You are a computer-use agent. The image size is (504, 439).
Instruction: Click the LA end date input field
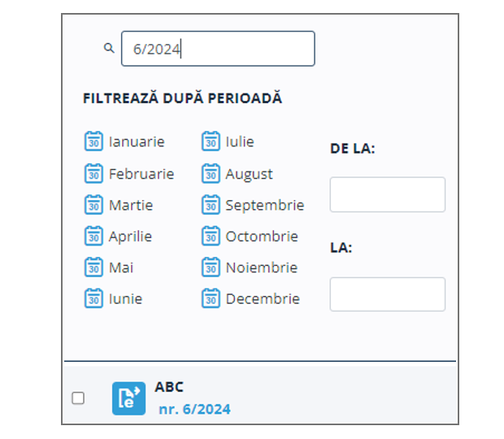(x=387, y=294)
